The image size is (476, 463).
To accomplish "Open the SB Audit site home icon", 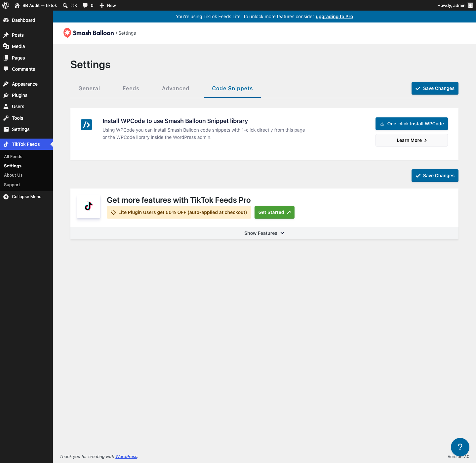I will coord(17,5).
